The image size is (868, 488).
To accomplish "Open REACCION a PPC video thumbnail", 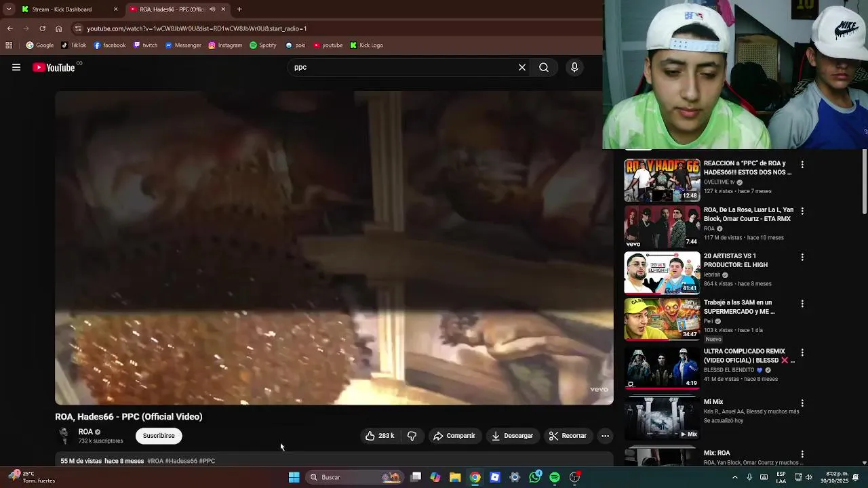I will pos(662,180).
